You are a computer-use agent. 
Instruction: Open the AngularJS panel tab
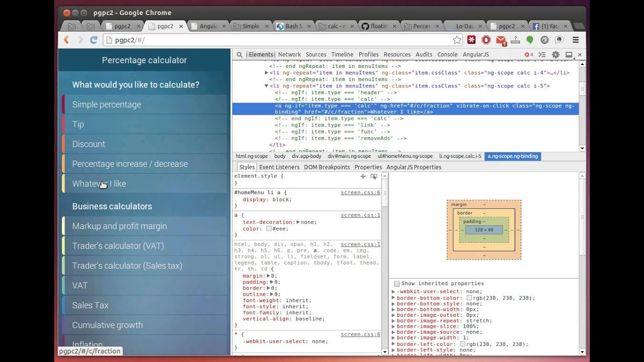475,55
